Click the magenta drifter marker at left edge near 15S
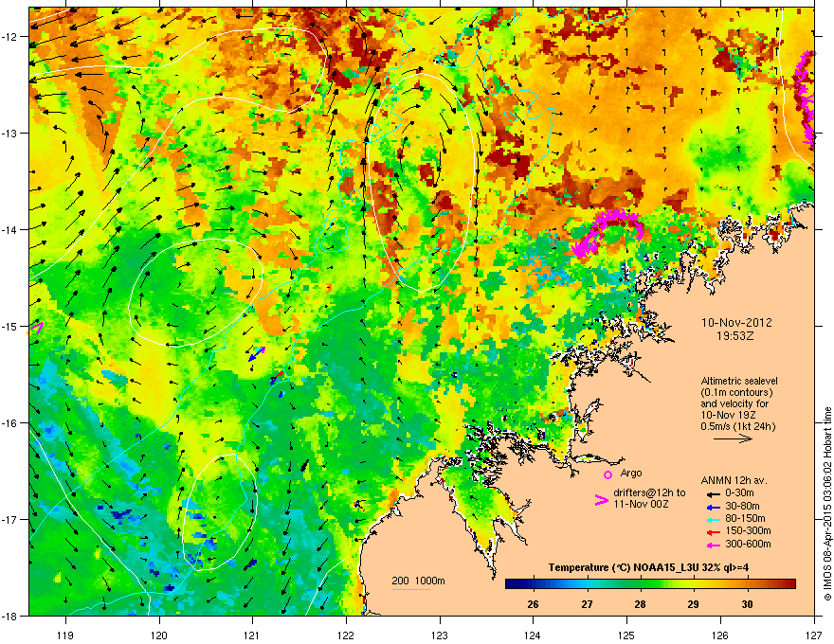The width and height of the screenshot is (834, 644). [x=36, y=328]
